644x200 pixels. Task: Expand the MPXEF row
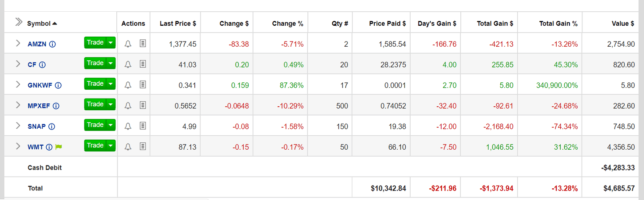[x=18, y=105]
